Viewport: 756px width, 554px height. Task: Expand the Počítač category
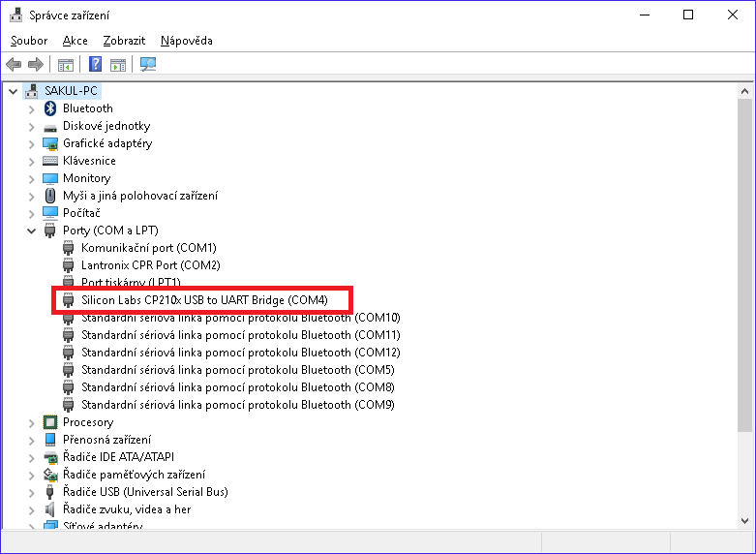pyautogui.click(x=31, y=214)
